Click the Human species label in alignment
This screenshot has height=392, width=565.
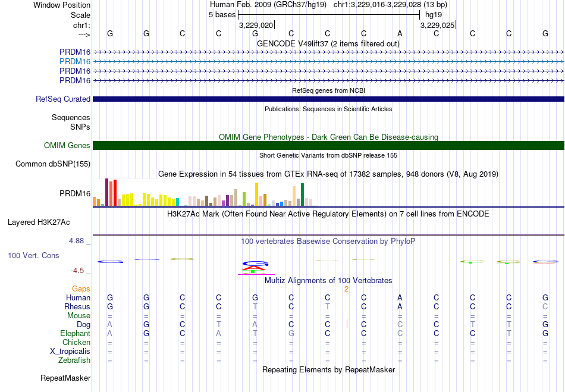click(x=78, y=298)
